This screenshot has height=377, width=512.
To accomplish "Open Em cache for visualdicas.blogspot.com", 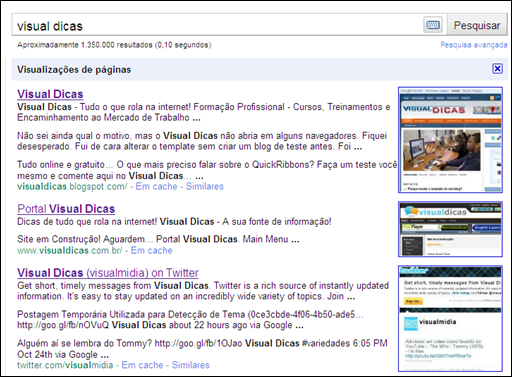I will tap(156, 186).
